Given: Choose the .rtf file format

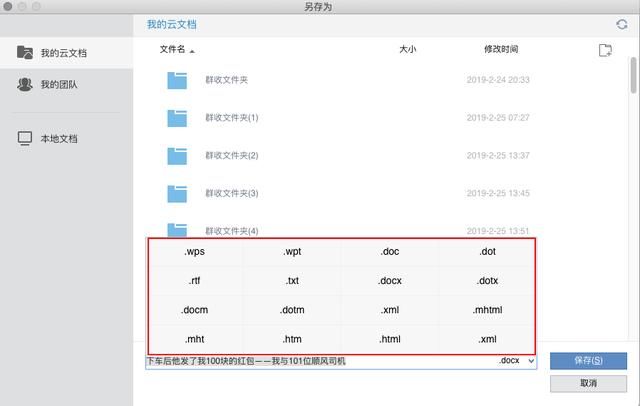Looking at the screenshot, I should click(194, 281).
